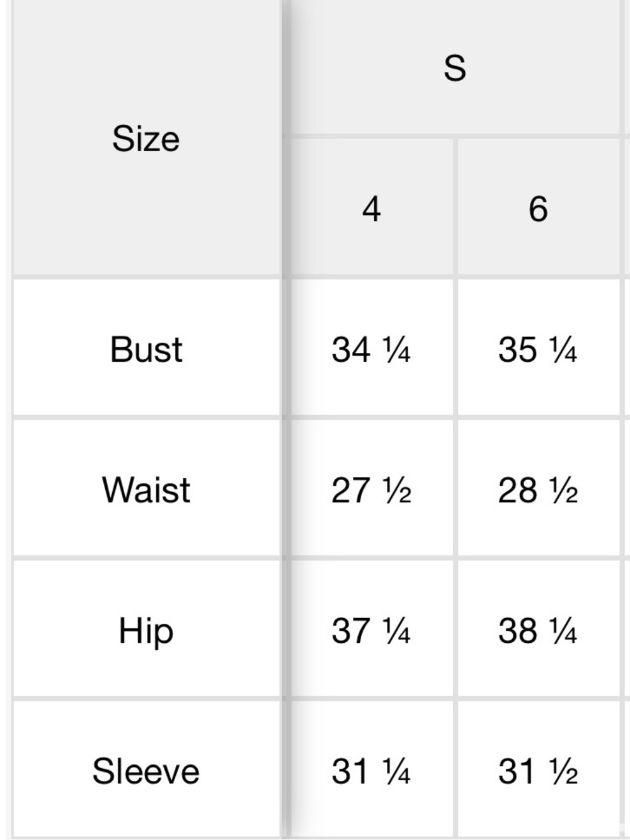Image resolution: width=630 pixels, height=840 pixels.
Task: Select the size 6 column header
Action: (539, 208)
